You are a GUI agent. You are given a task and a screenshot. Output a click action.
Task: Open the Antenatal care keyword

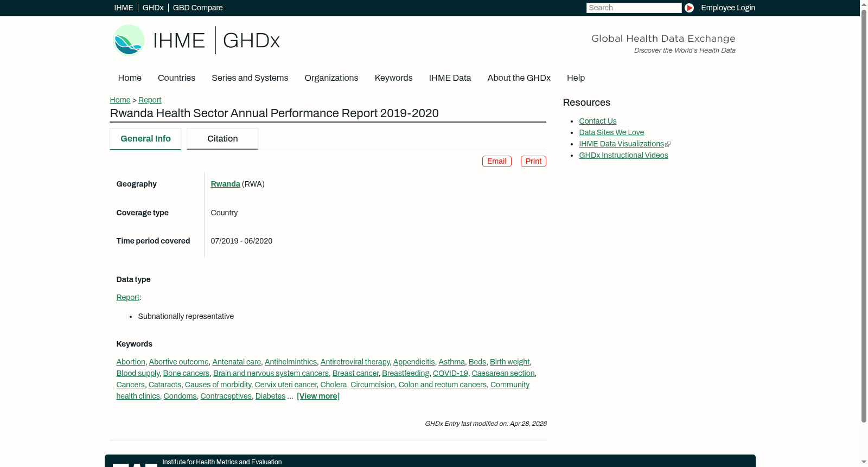[237, 362]
